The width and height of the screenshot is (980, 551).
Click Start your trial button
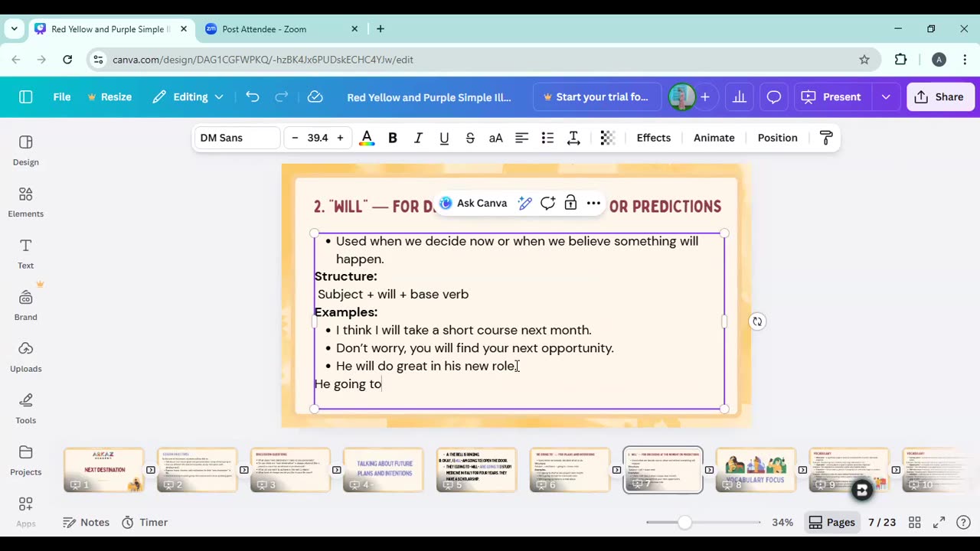(596, 97)
